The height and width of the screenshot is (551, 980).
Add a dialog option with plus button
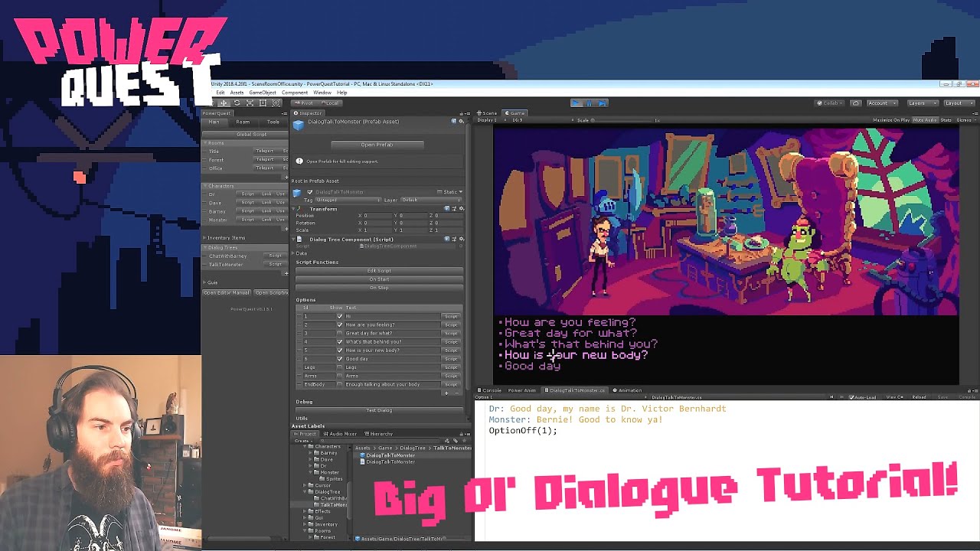[446, 393]
